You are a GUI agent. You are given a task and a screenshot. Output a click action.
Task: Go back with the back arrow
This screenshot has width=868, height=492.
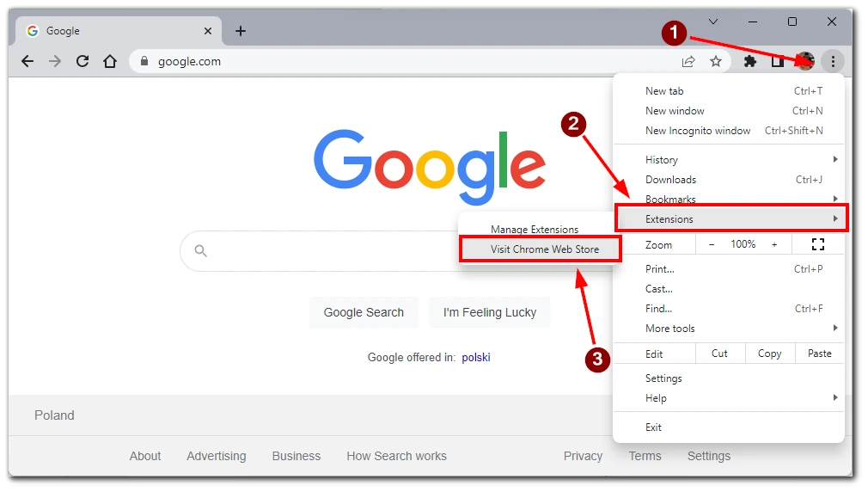tap(28, 62)
